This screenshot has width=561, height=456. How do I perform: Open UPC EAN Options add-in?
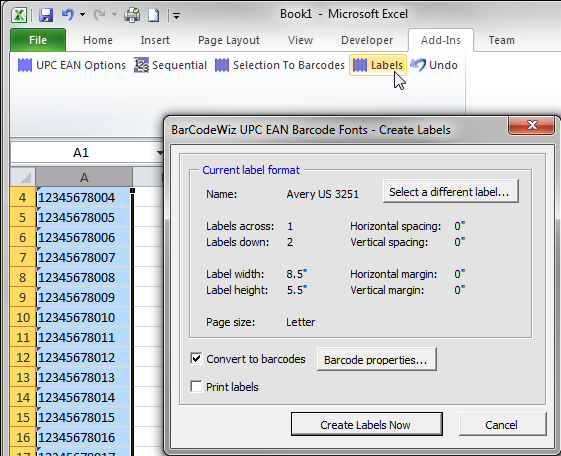72,65
